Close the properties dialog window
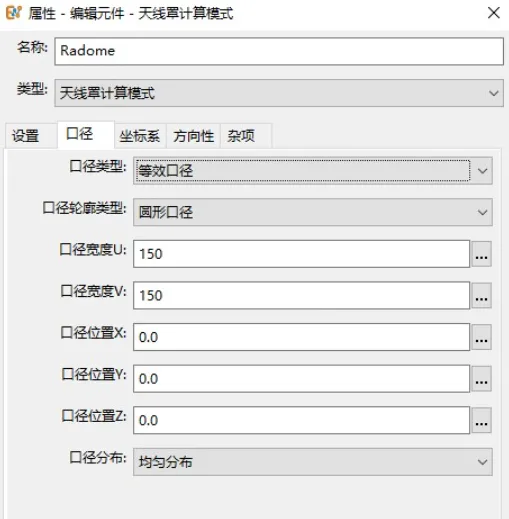509x519 pixels. (x=494, y=13)
